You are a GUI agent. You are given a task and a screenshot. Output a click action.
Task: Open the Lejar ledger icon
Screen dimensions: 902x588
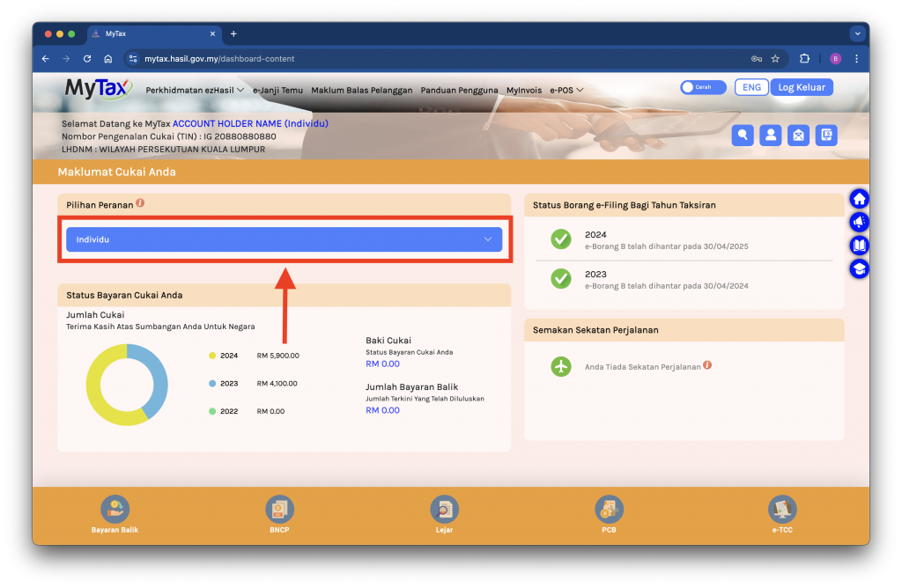(444, 509)
